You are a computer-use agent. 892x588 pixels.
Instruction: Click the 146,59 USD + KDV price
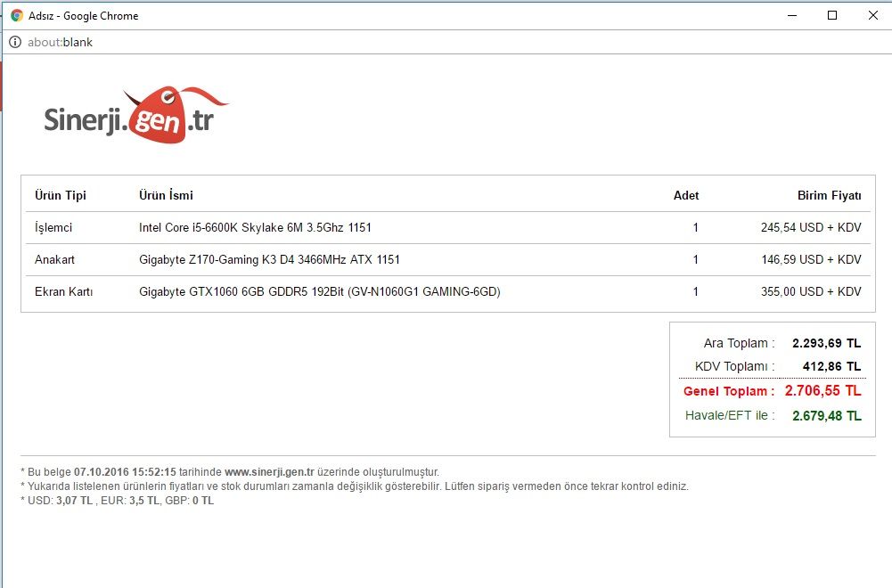(811, 259)
